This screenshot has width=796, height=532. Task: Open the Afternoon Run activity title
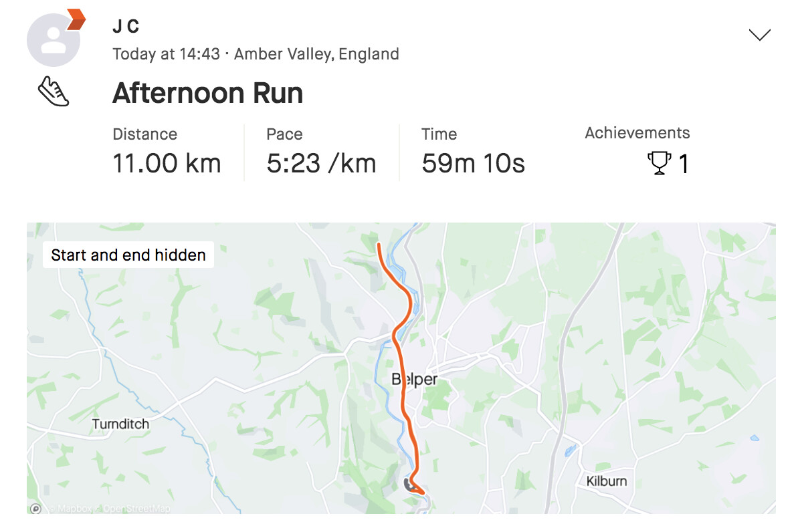(x=207, y=93)
